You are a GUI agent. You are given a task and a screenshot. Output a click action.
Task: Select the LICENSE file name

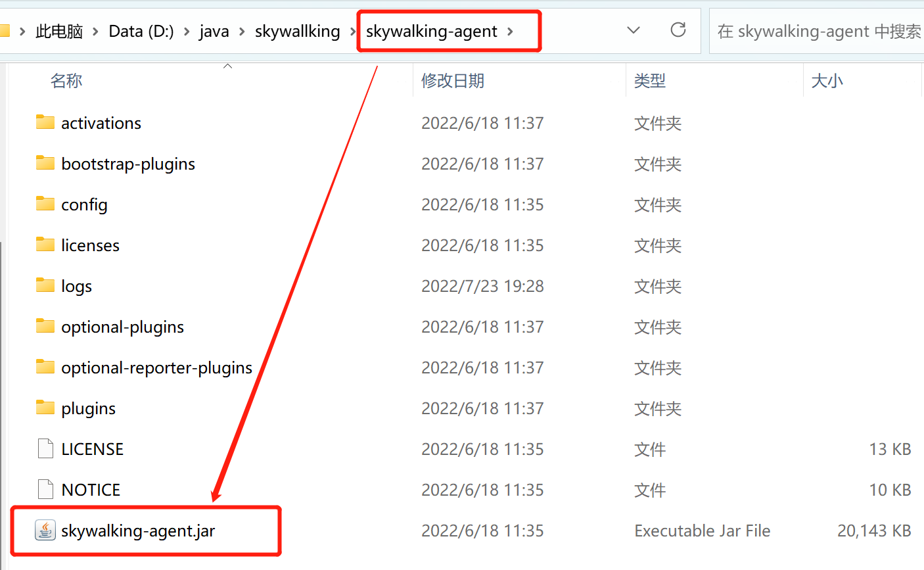(92, 449)
